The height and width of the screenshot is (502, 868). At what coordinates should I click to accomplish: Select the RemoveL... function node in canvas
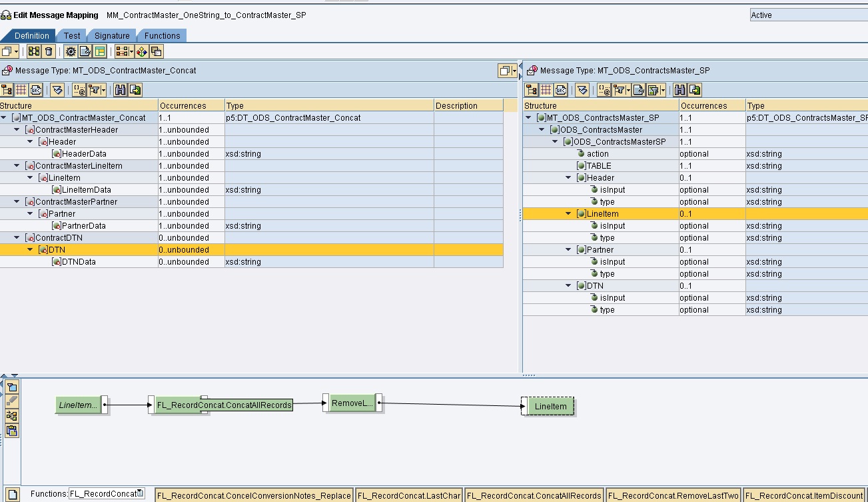[x=352, y=403]
